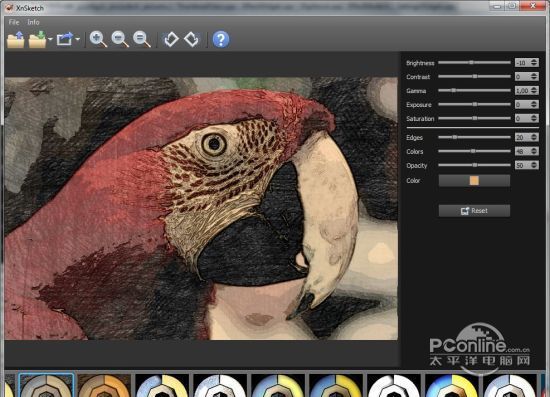Select the orange-toned sketch preset thumbnail
This screenshot has height=397, width=550.
[104, 385]
